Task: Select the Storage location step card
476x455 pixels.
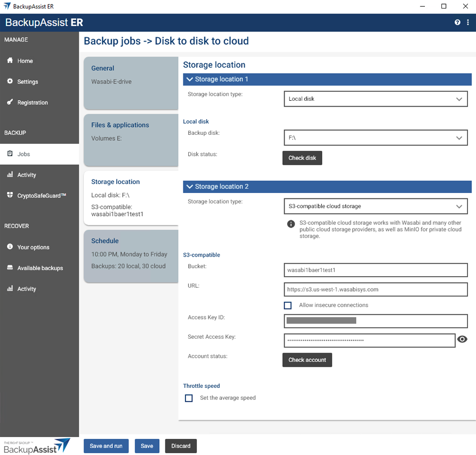Action: coord(131,198)
